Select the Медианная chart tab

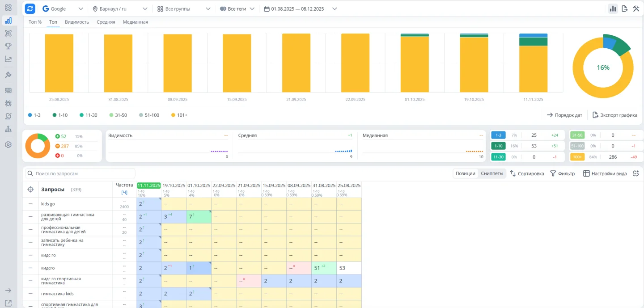tap(136, 22)
